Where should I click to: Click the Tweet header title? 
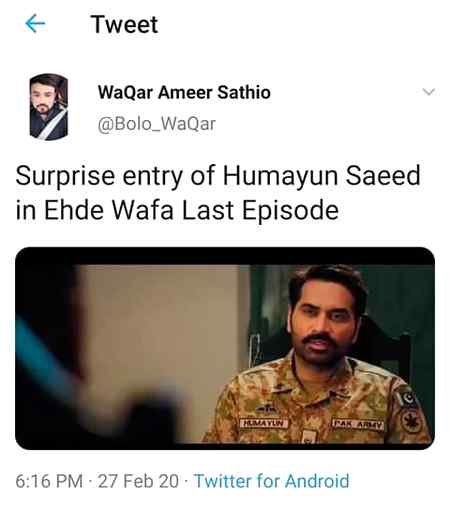[124, 24]
